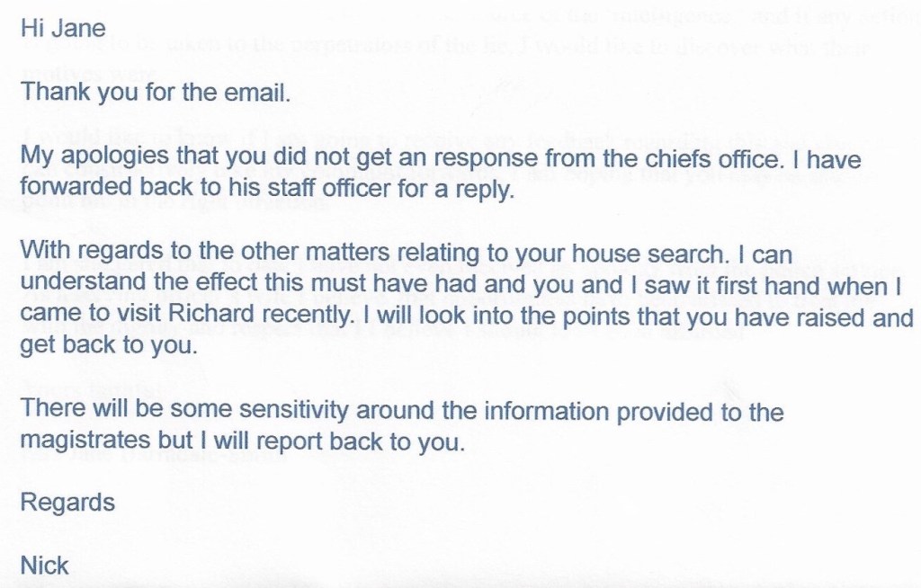Click the closing word 'Regards'

coord(67,502)
